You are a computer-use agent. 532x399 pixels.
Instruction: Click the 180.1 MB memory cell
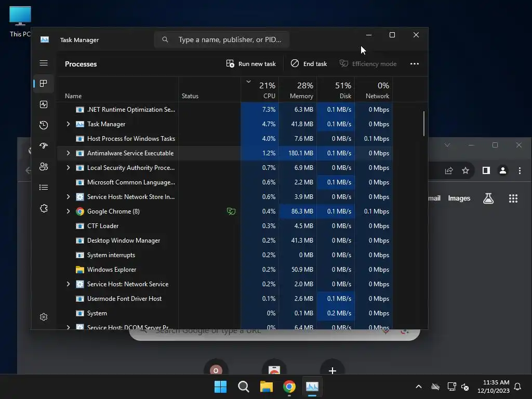coord(298,153)
